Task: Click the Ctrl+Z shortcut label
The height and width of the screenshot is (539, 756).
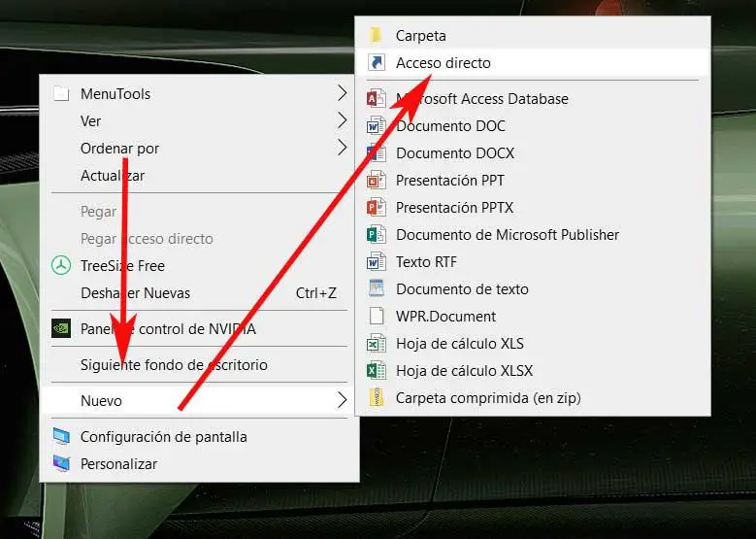Action: tap(315, 293)
